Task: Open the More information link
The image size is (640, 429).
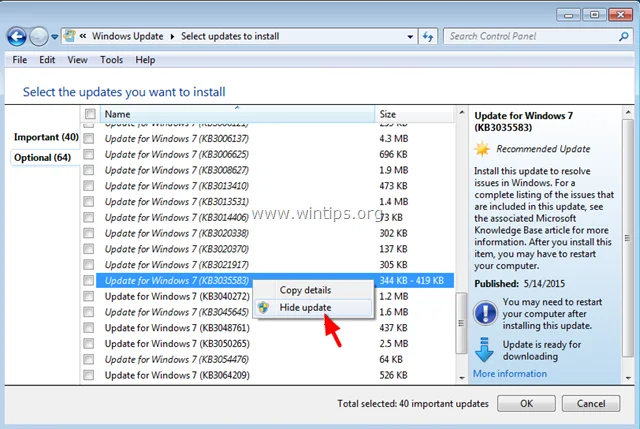Action: 509,374
